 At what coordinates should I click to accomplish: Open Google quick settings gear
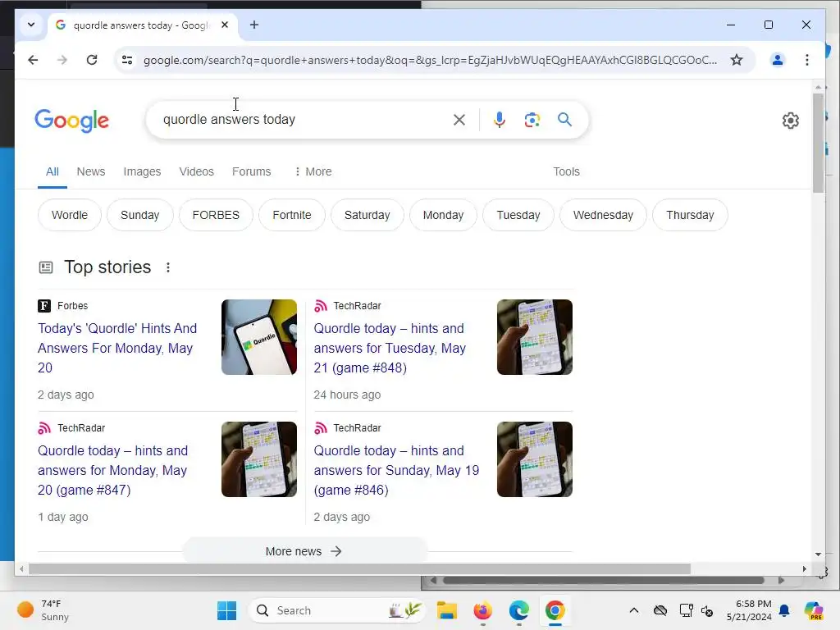click(x=790, y=121)
